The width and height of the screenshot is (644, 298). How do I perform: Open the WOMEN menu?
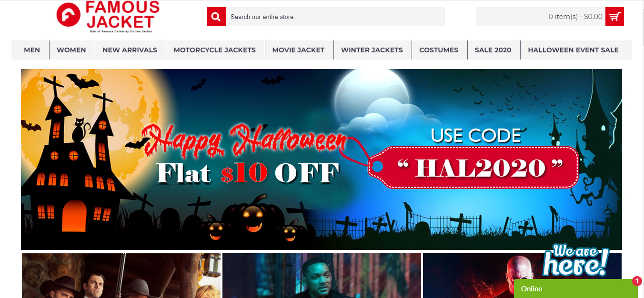pyautogui.click(x=71, y=50)
